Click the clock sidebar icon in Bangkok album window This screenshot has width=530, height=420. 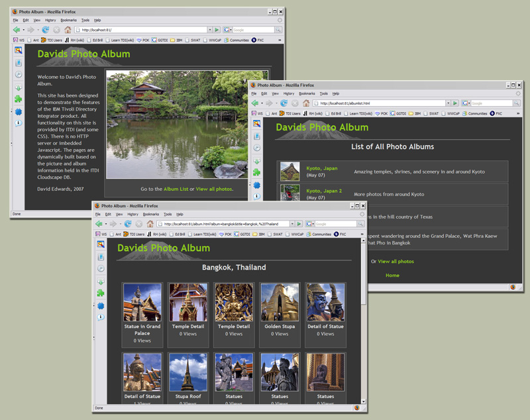pos(101,268)
